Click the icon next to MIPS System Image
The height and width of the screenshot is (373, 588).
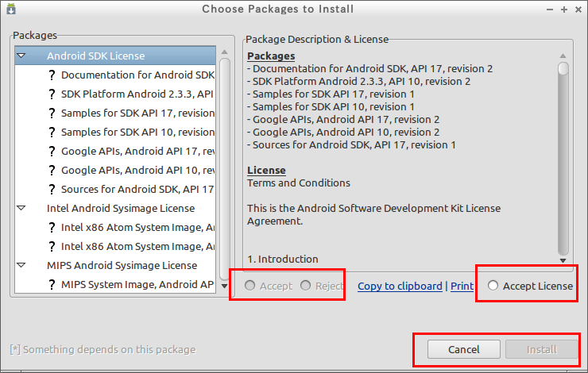tap(52, 285)
